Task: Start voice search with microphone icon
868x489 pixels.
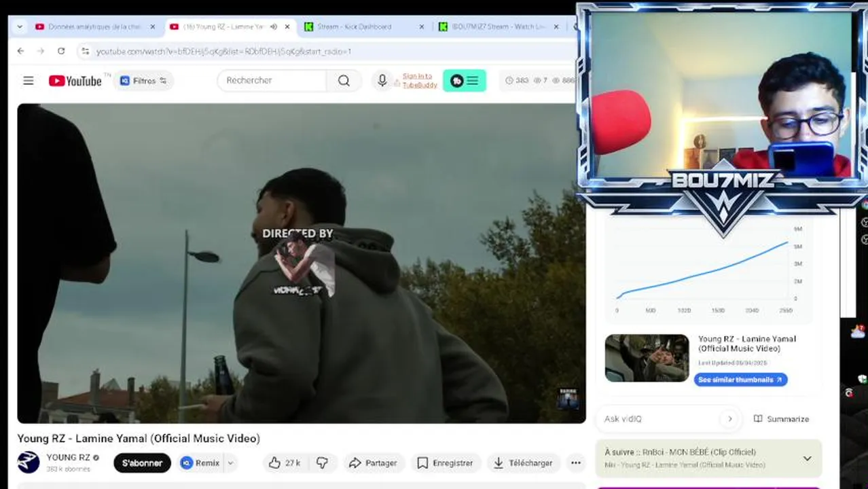Action: pyautogui.click(x=382, y=80)
